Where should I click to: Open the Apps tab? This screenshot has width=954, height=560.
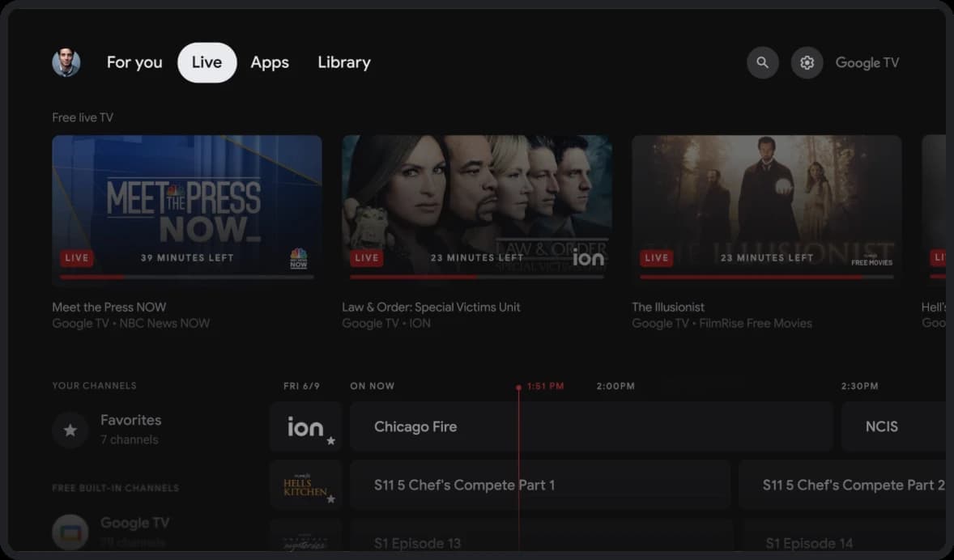tap(270, 62)
